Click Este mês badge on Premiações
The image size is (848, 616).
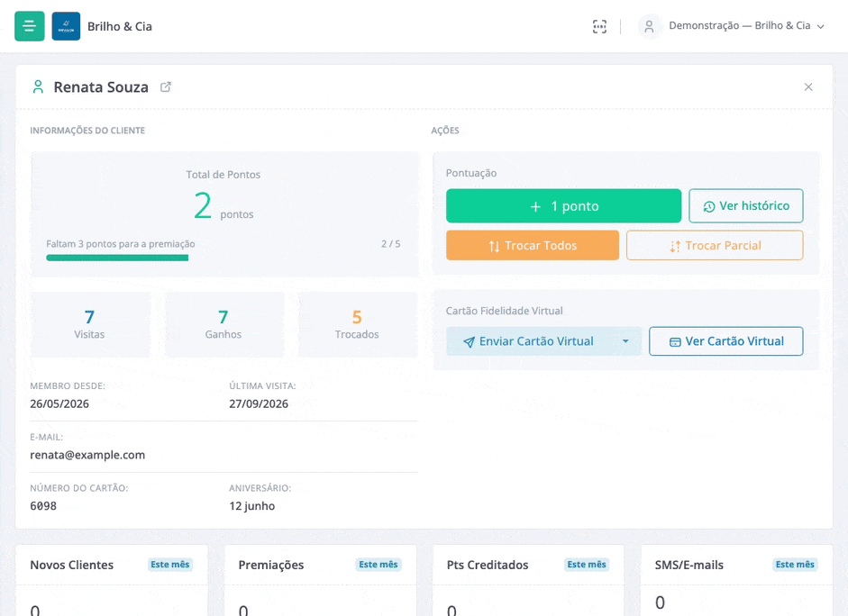pos(378,565)
